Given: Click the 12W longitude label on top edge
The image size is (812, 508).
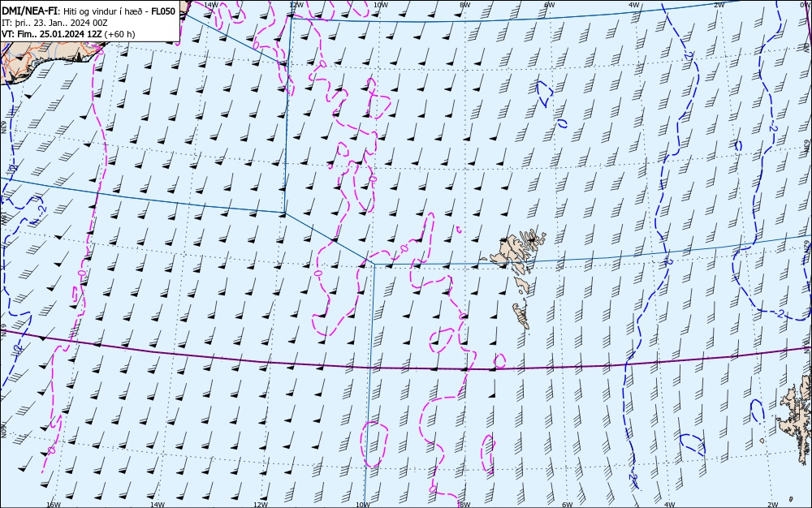Looking at the screenshot, I should pos(296,5).
